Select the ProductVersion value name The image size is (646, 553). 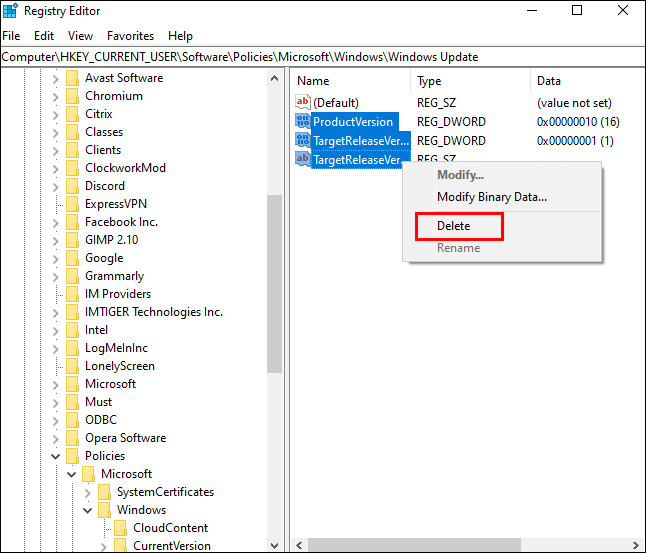coord(353,122)
